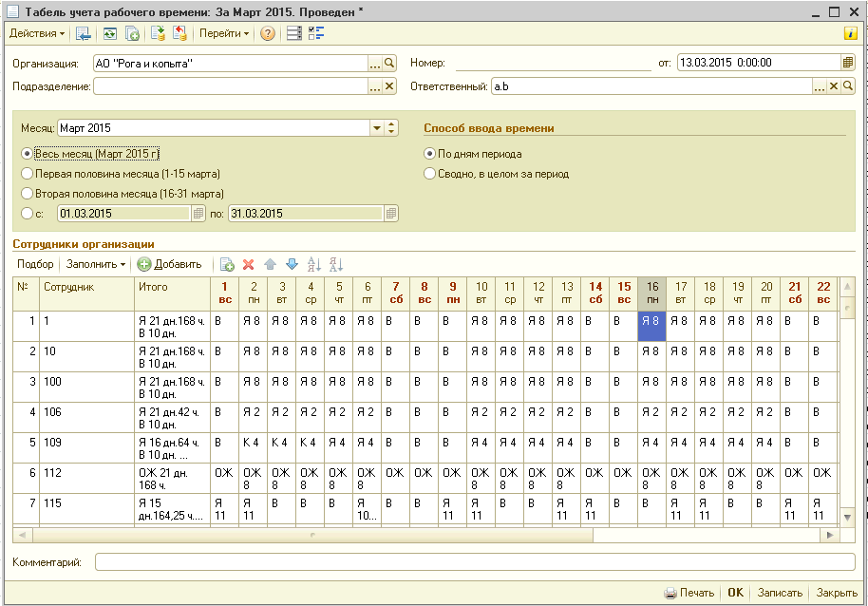Click the Комментарий input field
Screen dimensions: 868x606
pyautogui.click(x=475, y=562)
